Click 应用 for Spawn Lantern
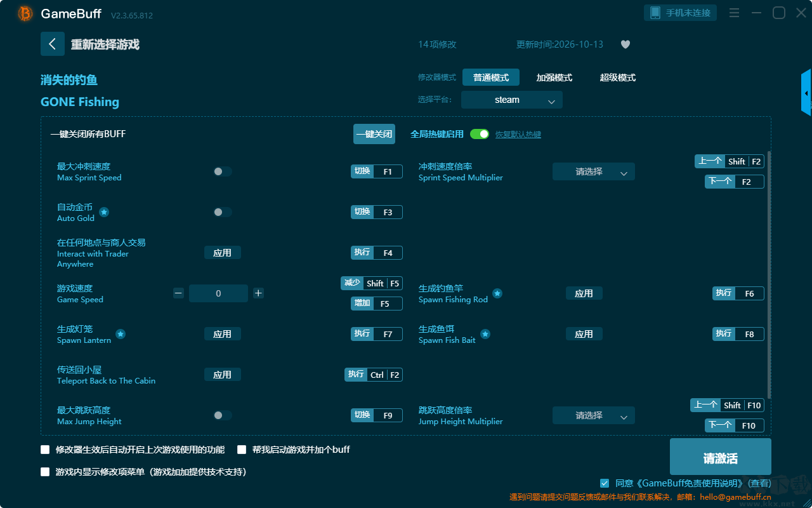This screenshot has height=508, width=812. click(223, 334)
